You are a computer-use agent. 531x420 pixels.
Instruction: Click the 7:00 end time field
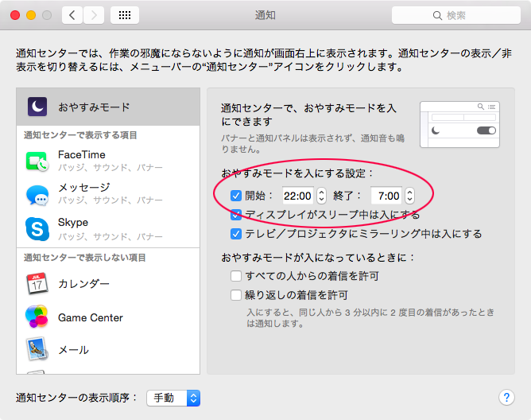tap(386, 196)
